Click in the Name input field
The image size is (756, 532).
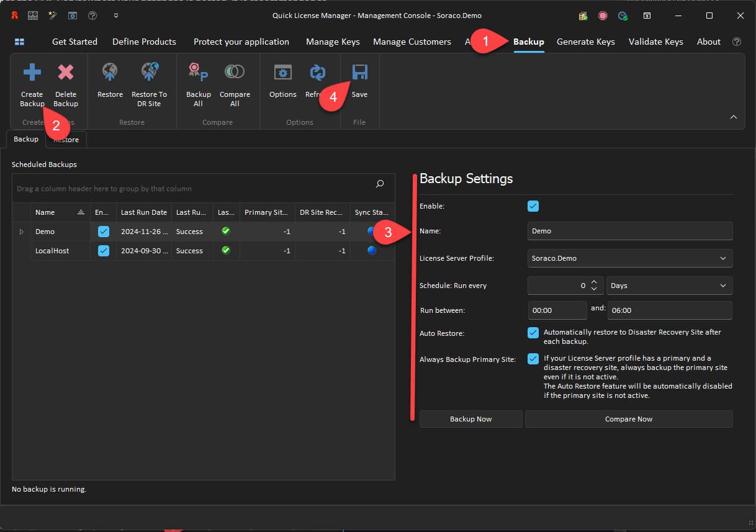(629, 231)
